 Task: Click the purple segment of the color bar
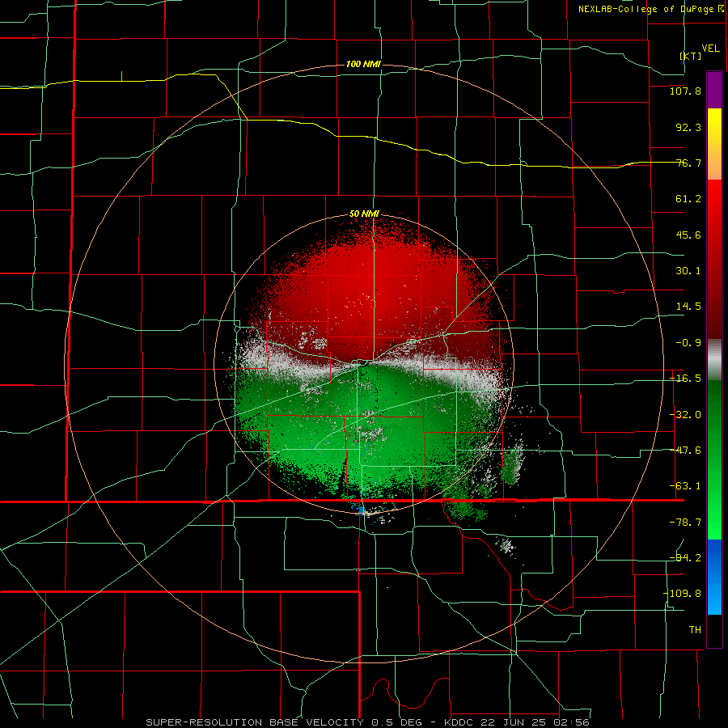[x=714, y=90]
